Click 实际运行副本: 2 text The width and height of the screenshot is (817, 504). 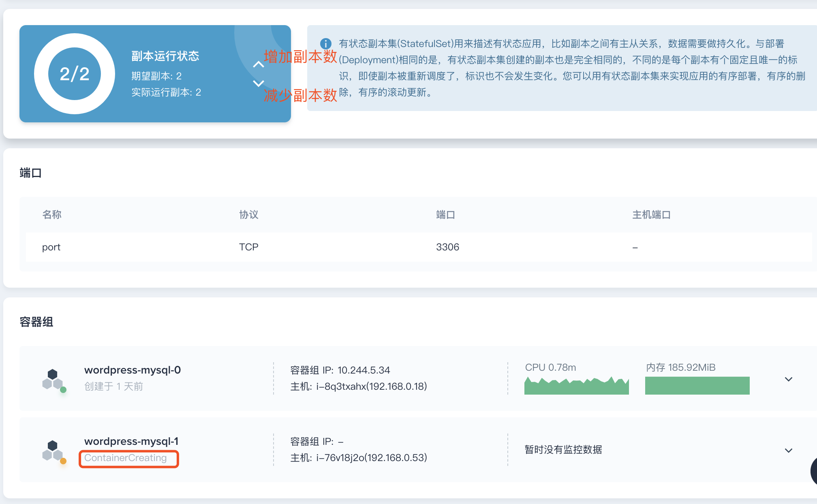[166, 92]
